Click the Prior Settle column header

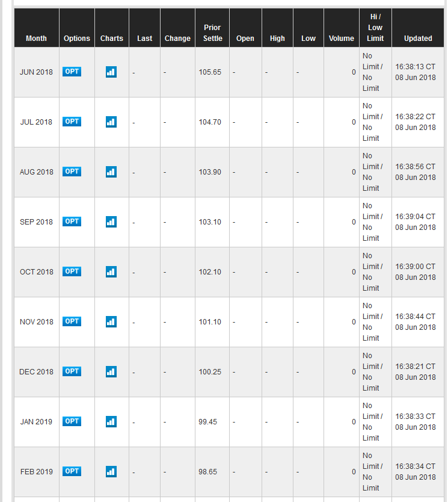click(212, 33)
